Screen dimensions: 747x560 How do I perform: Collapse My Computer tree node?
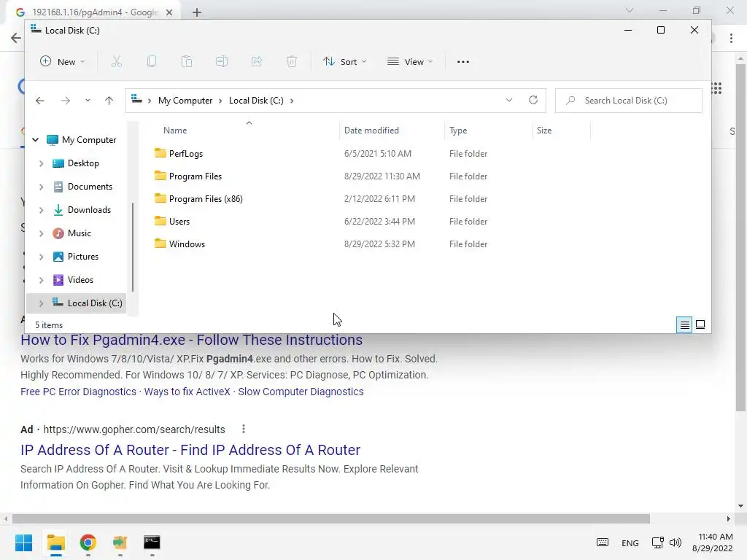pyautogui.click(x=35, y=139)
